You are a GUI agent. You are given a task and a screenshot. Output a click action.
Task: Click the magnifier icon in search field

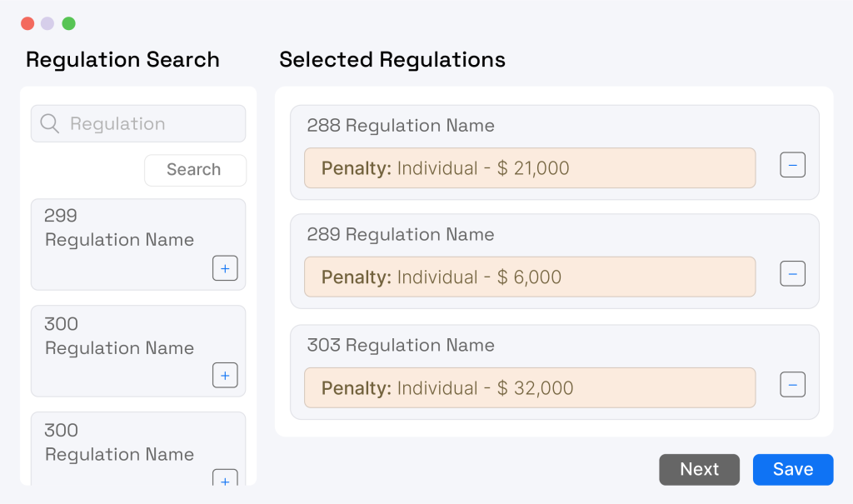(50, 124)
